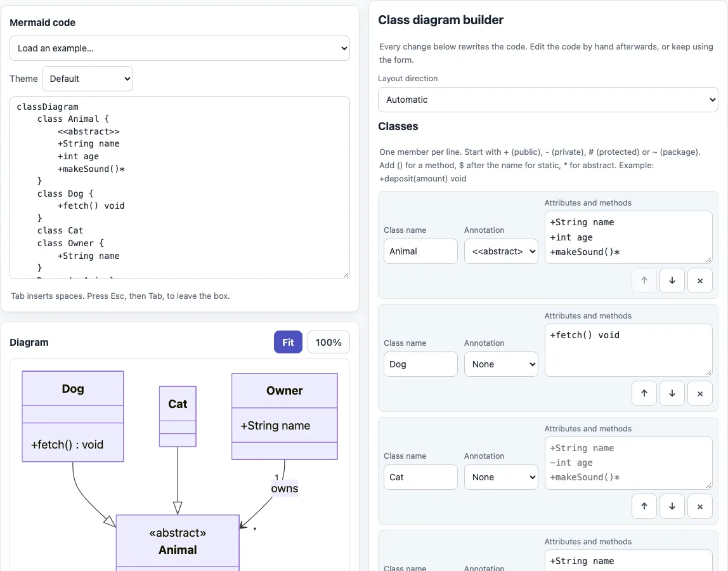The height and width of the screenshot is (571, 728).
Task: Click the 'Diagram' panel heading
Action: pyautogui.click(x=29, y=343)
